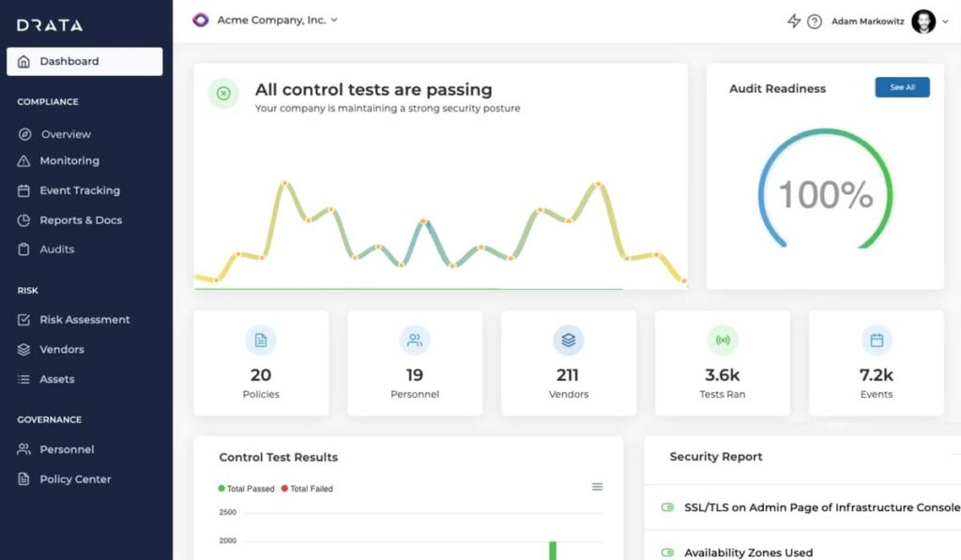This screenshot has height=560, width=961.
Task: Click the Policy Center document icon
Action: (23, 479)
